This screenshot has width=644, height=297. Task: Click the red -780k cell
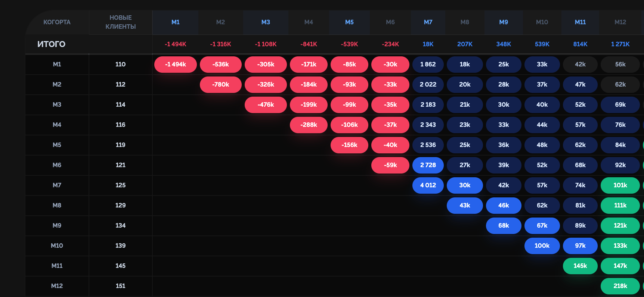pos(220,85)
